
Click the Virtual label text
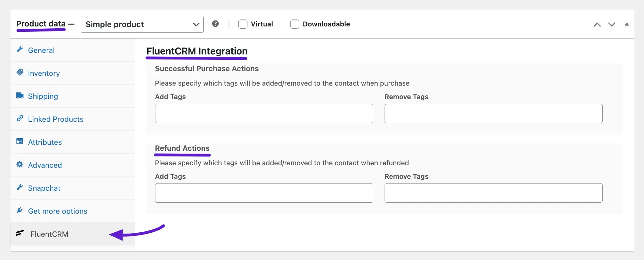point(262,24)
